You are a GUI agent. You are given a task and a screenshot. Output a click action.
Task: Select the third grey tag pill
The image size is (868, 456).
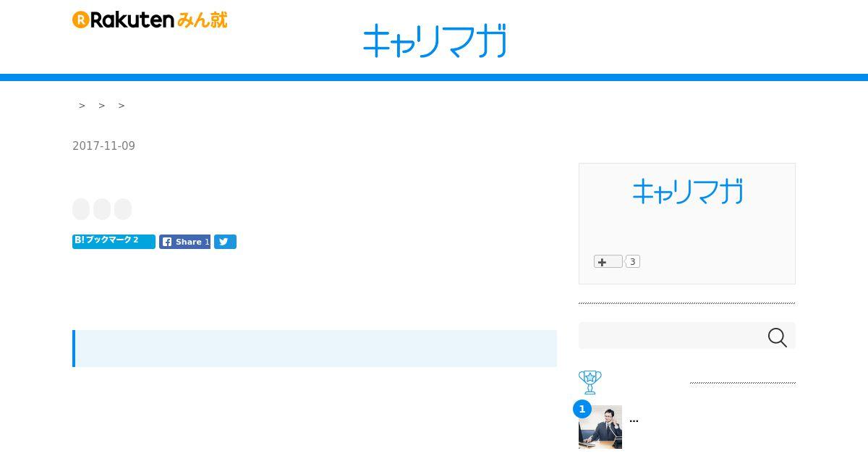click(123, 209)
